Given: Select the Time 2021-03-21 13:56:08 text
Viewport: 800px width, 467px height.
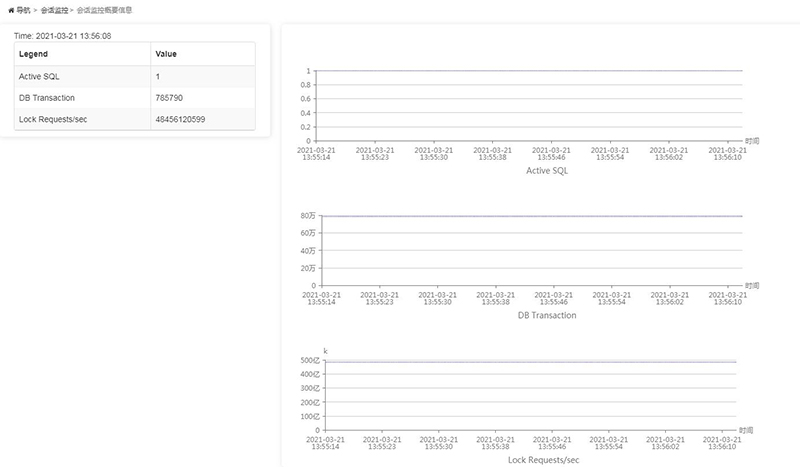Looking at the screenshot, I should 62,36.
